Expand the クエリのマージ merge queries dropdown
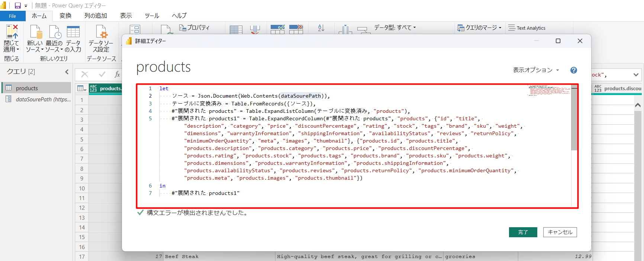644x261 pixels. point(480,28)
